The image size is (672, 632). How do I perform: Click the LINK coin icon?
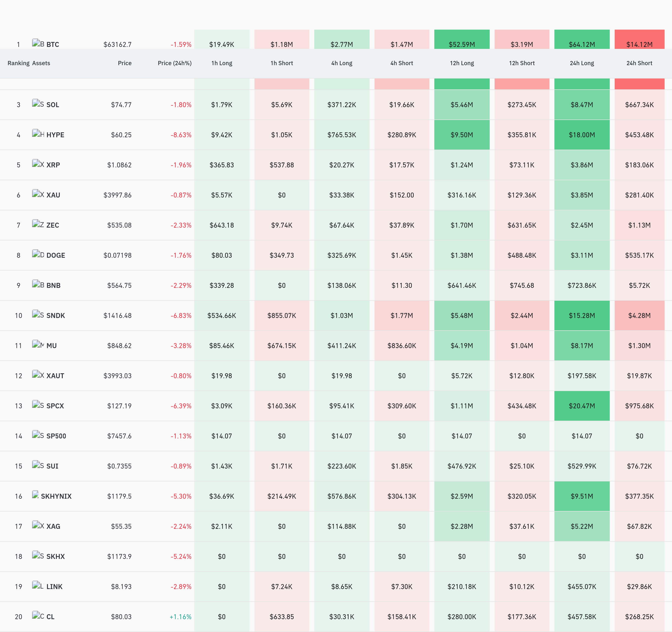(x=38, y=585)
